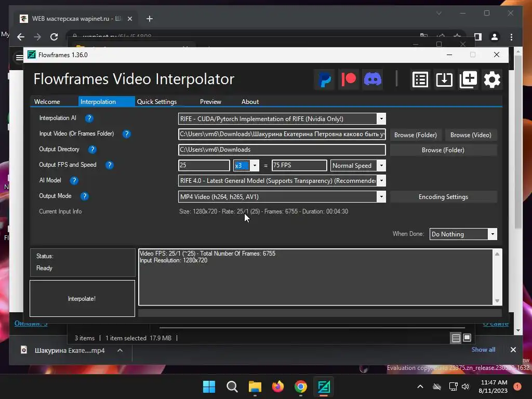
Task: Click the notification badge in tray
Action: (x=517, y=387)
